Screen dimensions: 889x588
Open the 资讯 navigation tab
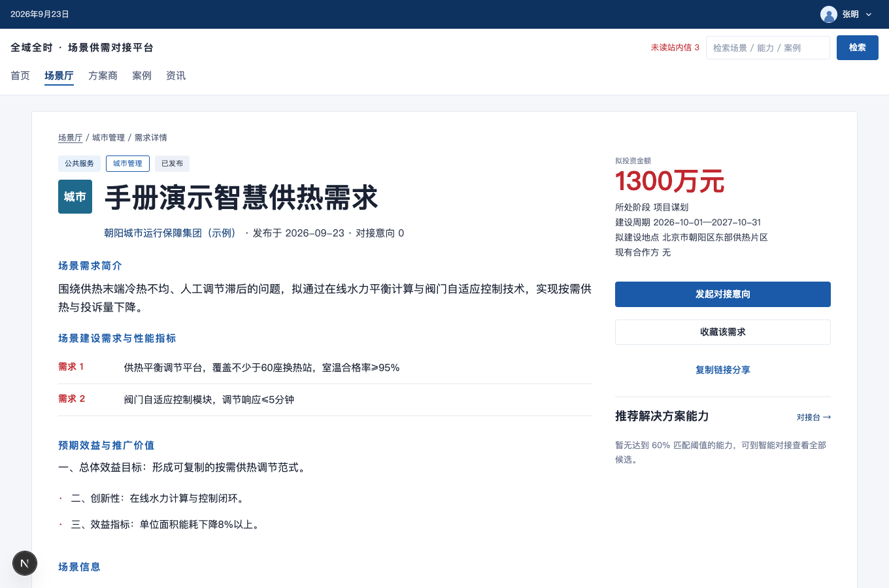click(176, 76)
